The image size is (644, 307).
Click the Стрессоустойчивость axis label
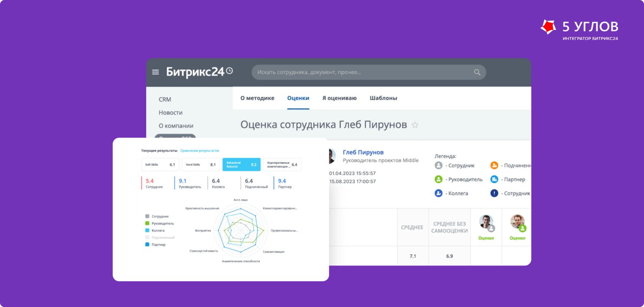click(204, 251)
